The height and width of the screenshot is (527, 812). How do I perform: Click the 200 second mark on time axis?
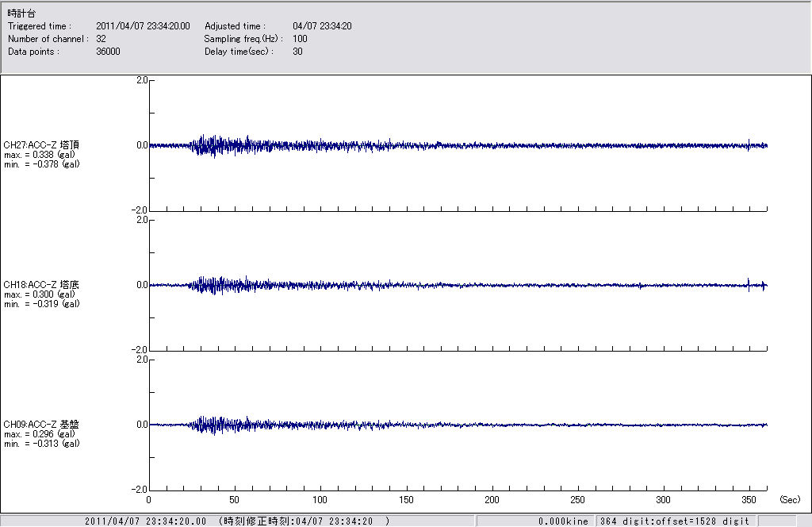492,500
